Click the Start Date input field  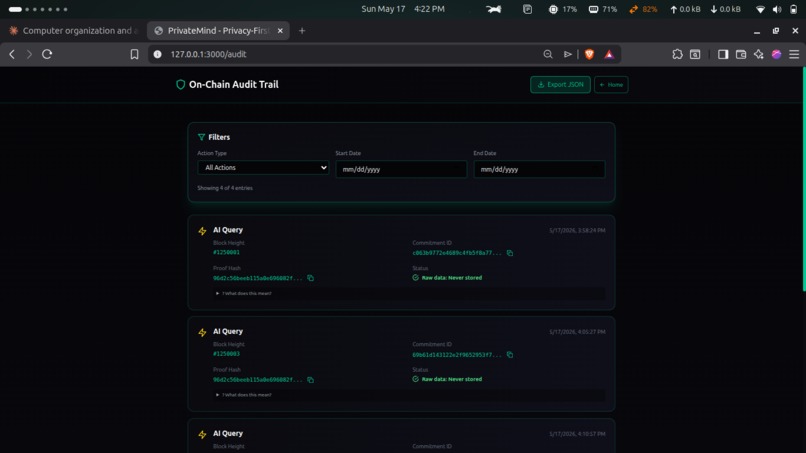click(401, 169)
